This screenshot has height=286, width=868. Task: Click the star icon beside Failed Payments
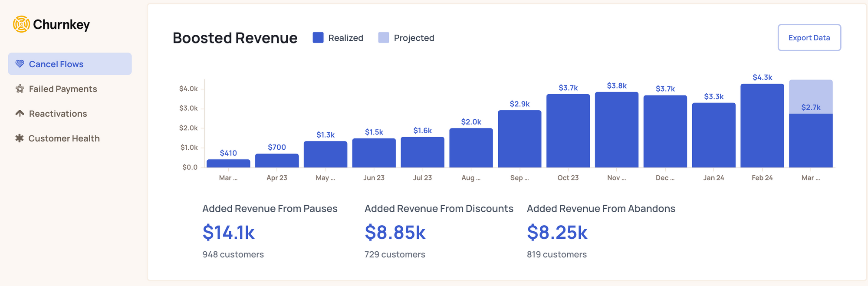pyautogui.click(x=20, y=89)
